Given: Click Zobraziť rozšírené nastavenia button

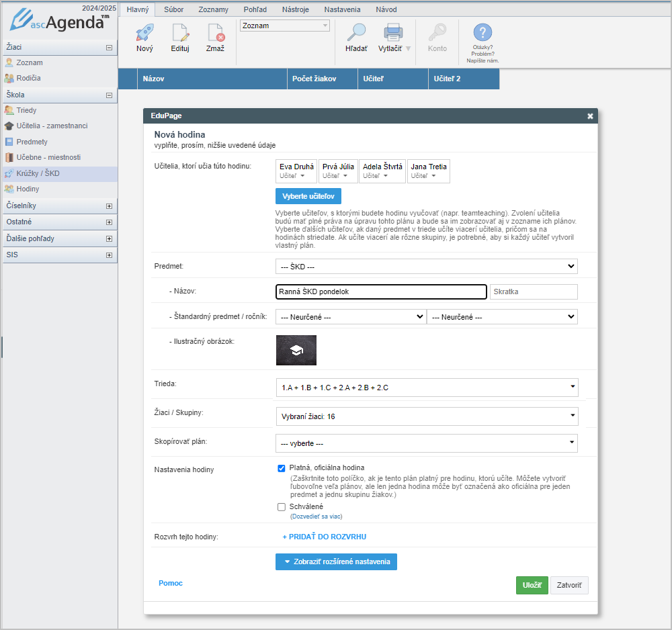Looking at the screenshot, I should 337,562.
